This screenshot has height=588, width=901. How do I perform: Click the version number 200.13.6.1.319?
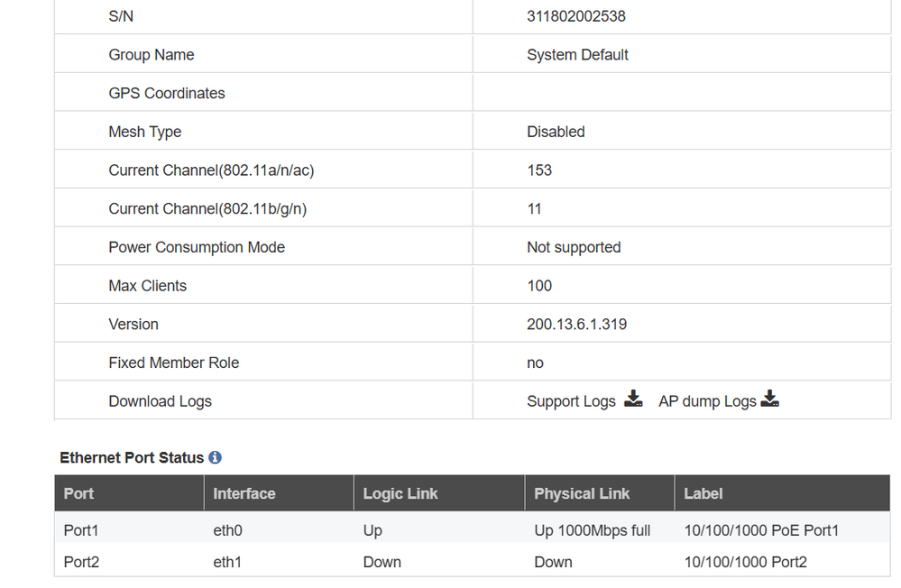click(x=576, y=324)
